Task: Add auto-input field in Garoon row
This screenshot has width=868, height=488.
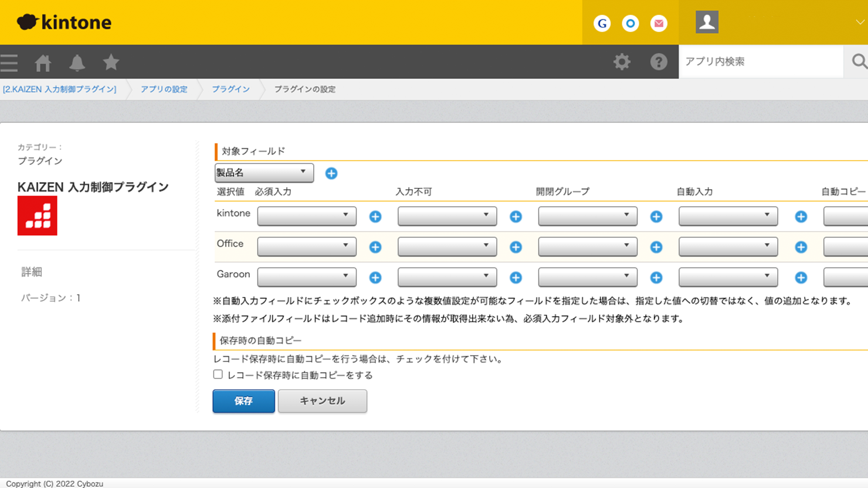Action: [x=801, y=278]
